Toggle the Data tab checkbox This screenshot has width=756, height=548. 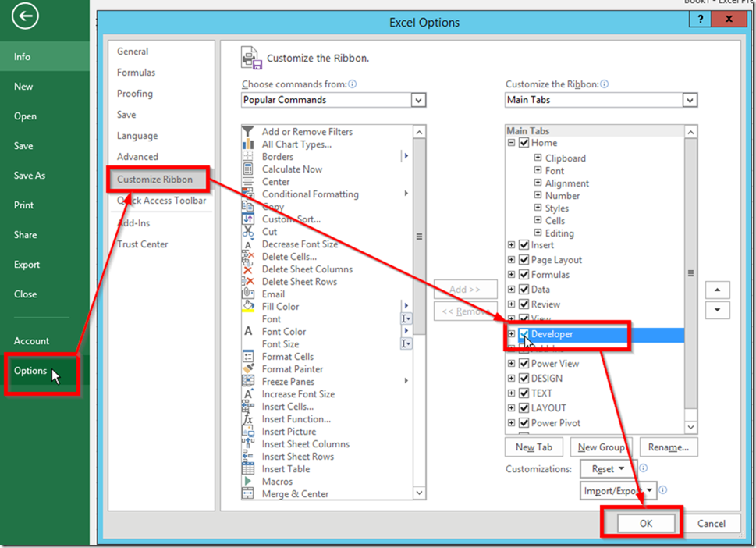[x=524, y=290]
